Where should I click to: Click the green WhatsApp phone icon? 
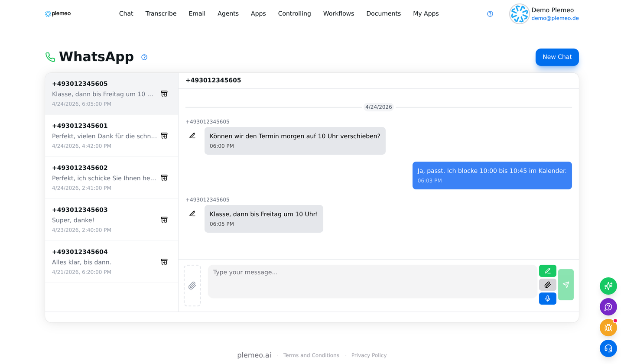click(x=50, y=57)
